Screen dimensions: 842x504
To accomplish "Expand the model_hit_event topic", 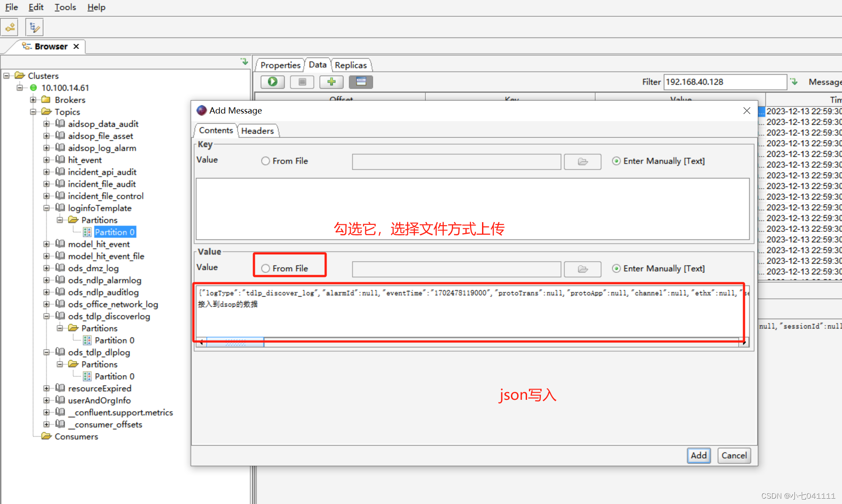I will (x=47, y=244).
